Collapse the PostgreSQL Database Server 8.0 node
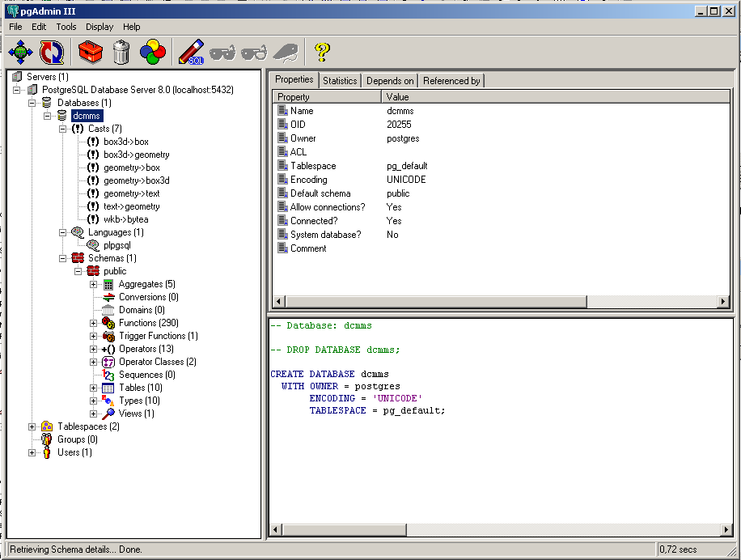The width and height of the screenshot is (741, 560). [17, 90]
